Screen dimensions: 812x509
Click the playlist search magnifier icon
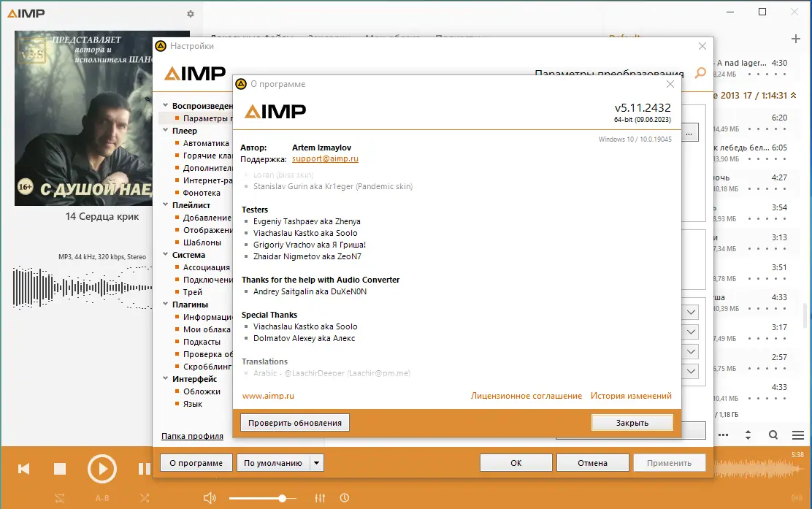click(773, 435)
